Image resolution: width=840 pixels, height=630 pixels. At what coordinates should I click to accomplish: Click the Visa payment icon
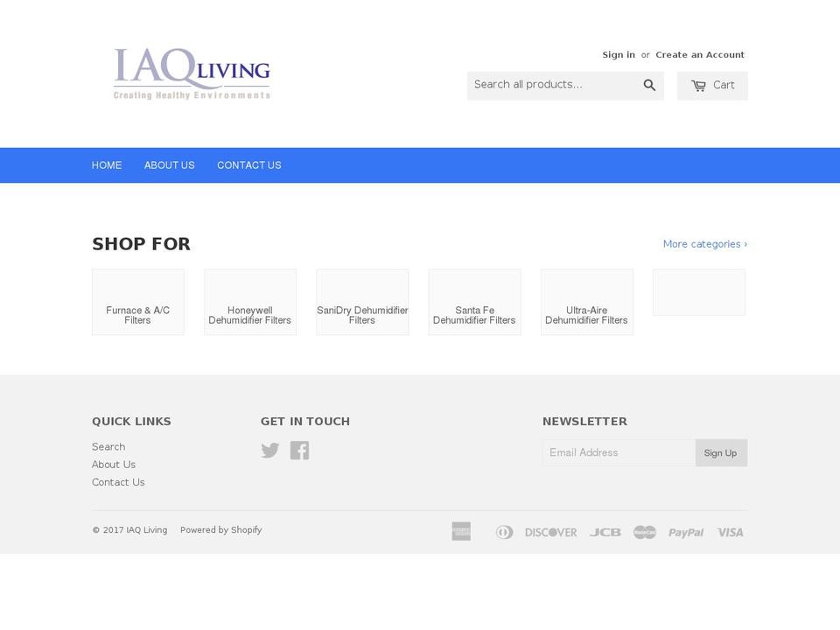pos(730,532)
